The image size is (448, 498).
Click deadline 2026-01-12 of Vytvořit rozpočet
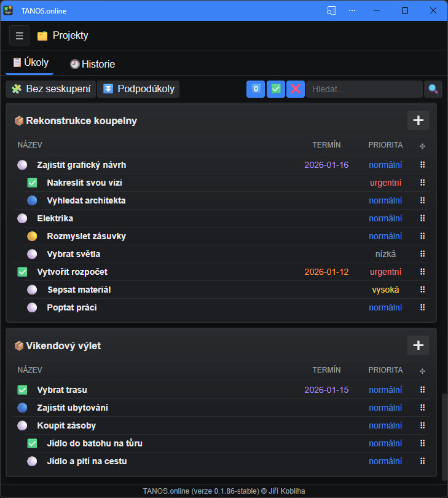click(326, 272)
